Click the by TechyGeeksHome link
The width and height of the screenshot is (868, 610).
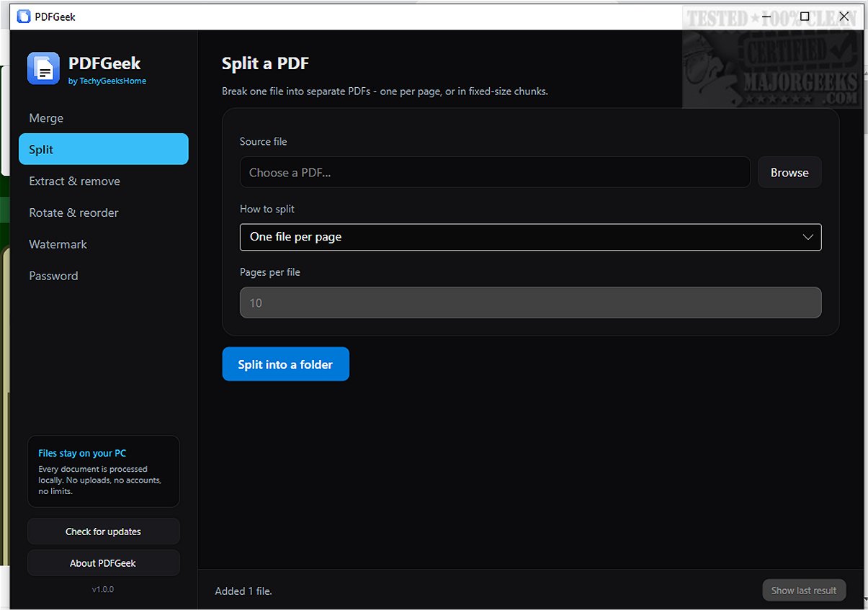[107, 81]
